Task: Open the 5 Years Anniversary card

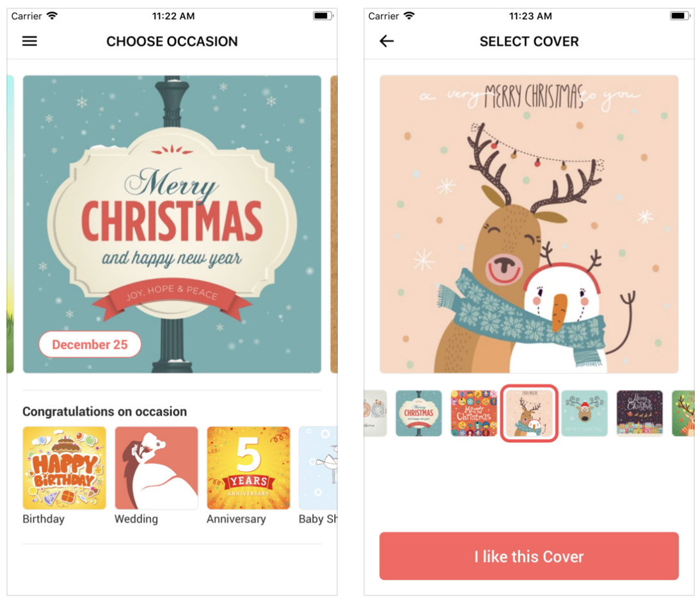Action: (248, 468)
